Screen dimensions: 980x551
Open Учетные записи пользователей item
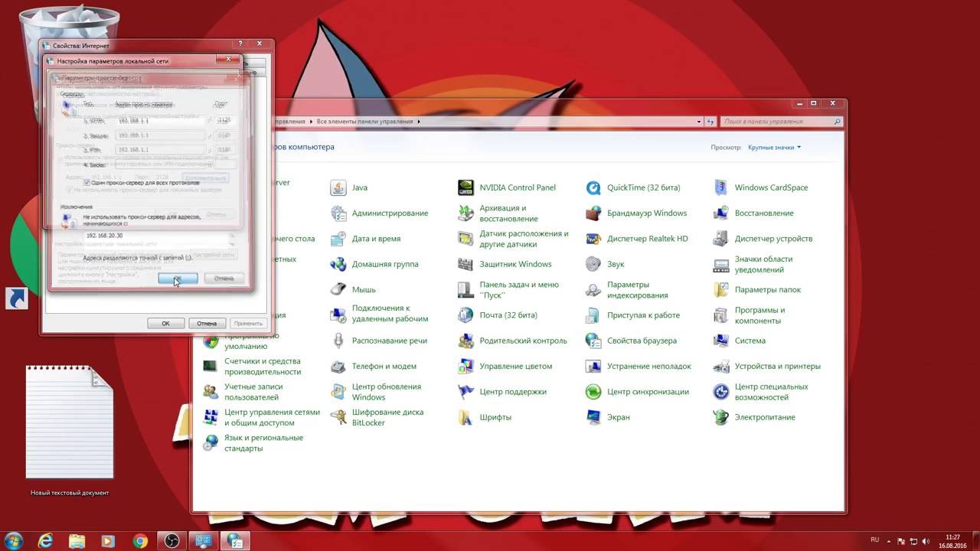point(243,392)
